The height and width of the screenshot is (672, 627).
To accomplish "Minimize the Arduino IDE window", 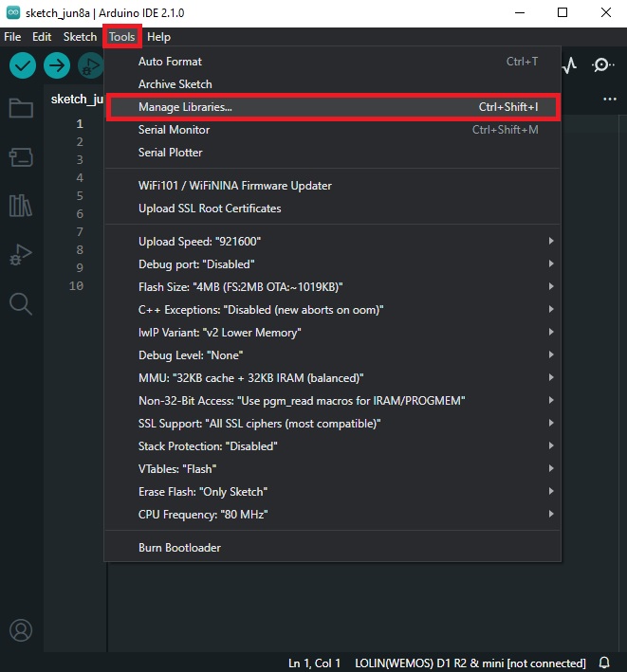I will pyautogui.click(x=520, y=13).
